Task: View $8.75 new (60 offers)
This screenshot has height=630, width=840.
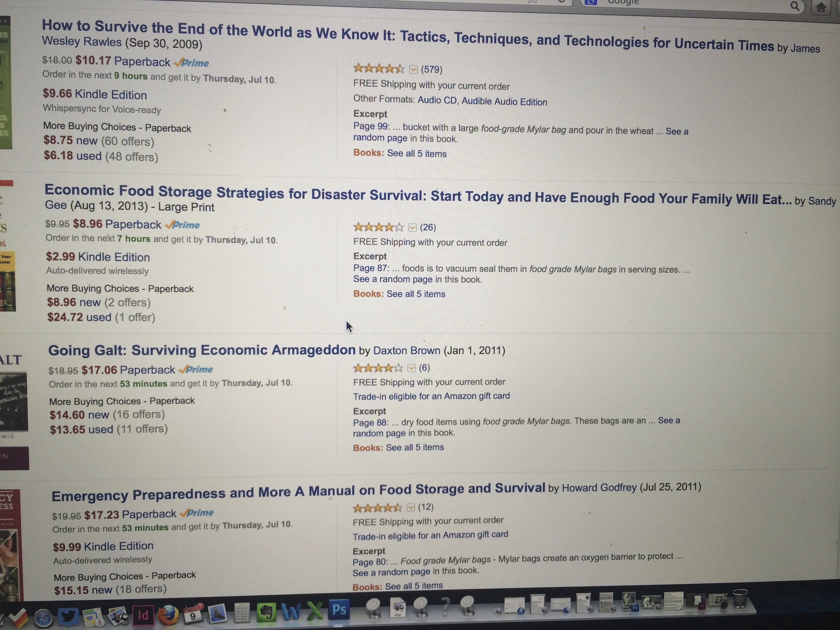Action: tap(99, 141)
